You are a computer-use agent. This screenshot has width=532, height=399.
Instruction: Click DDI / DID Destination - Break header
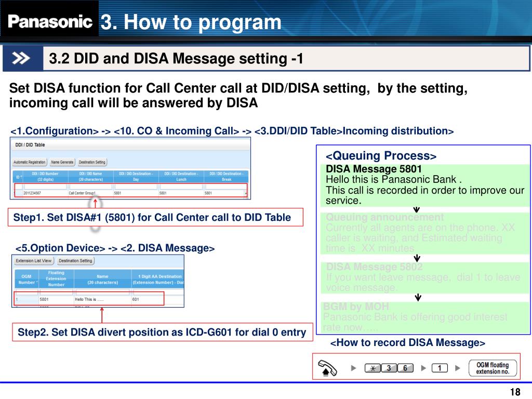227,177
